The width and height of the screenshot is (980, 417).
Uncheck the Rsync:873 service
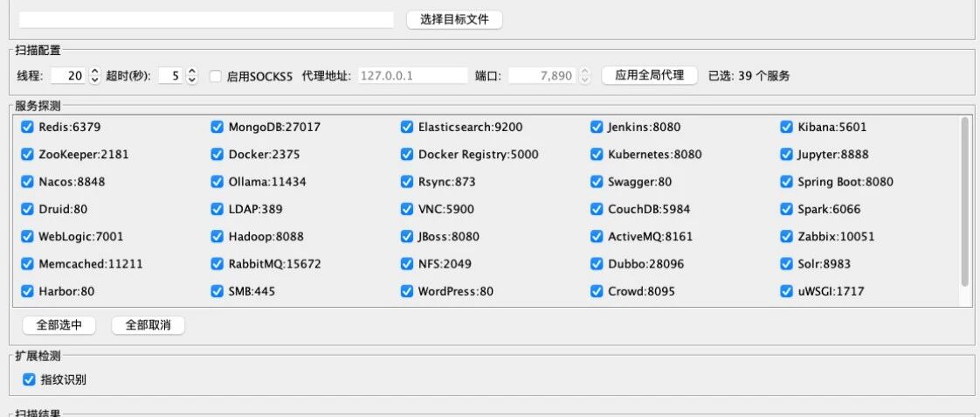coord(407,182)
